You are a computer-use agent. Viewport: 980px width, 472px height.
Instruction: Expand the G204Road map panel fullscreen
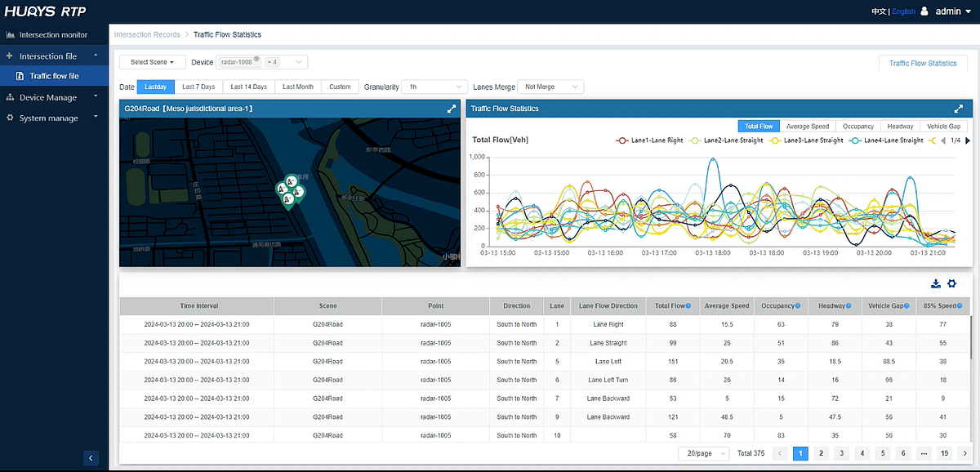pos(452,109)
